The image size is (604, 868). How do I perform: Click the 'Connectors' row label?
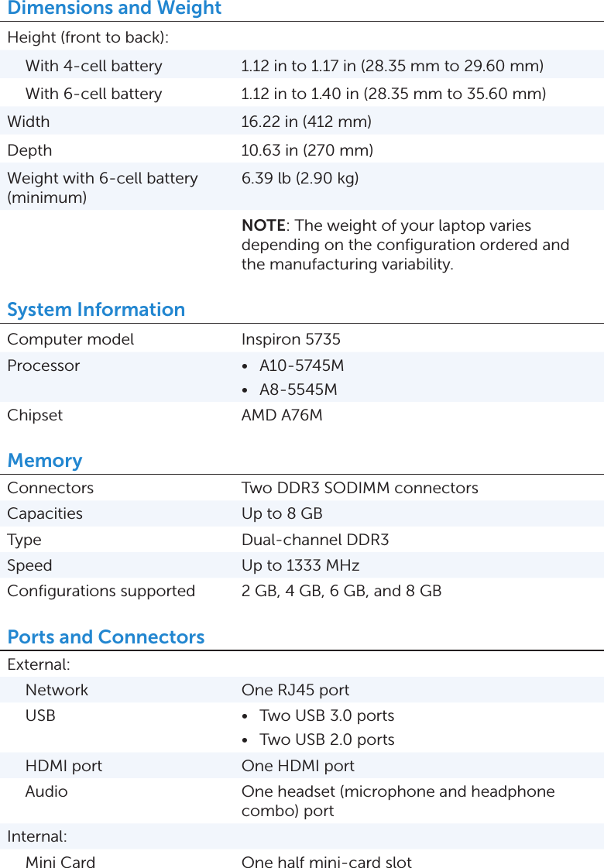[50, 488]
